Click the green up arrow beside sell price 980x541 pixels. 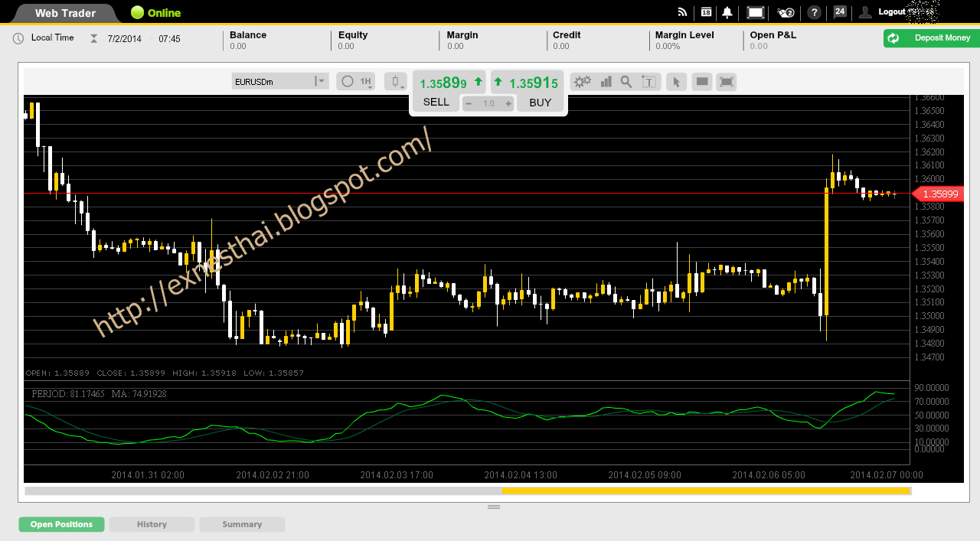[x=479, y=81]
